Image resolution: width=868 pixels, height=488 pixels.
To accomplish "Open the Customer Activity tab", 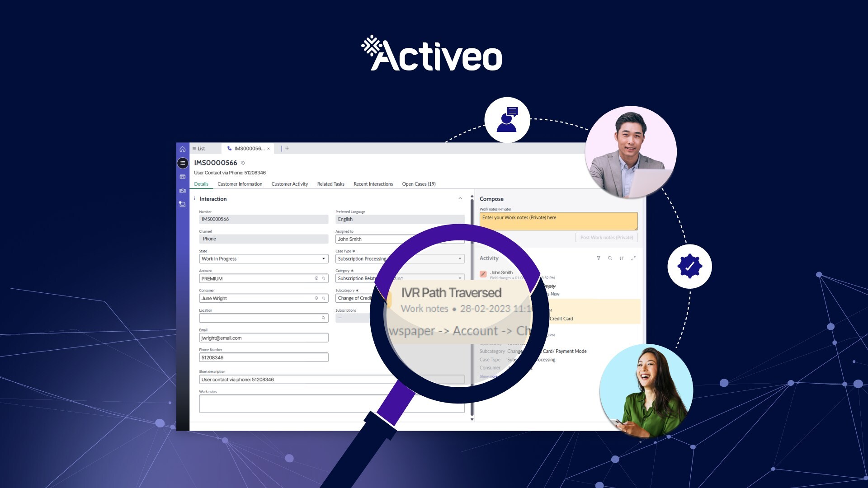I will [x=290, y=184].
